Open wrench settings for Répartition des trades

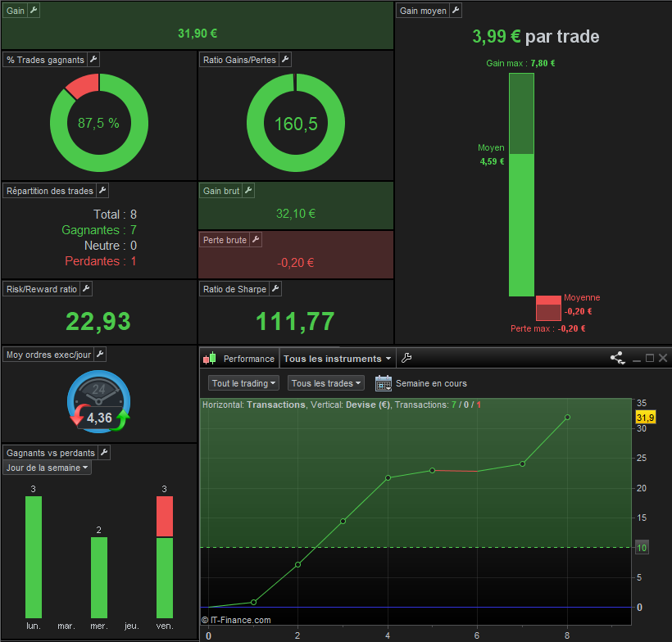tap(102, 191)
